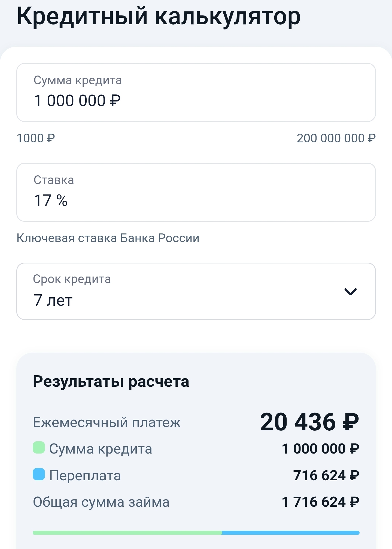The image size is (392, 549).
Task: Click the results value 1 000 000 ₽
Action: click(320, 449)
